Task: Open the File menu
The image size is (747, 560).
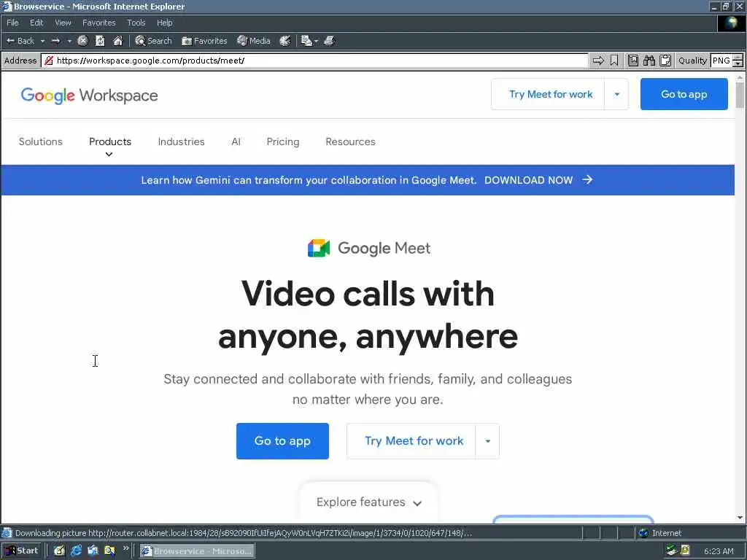Action: (x=12, y=23)
